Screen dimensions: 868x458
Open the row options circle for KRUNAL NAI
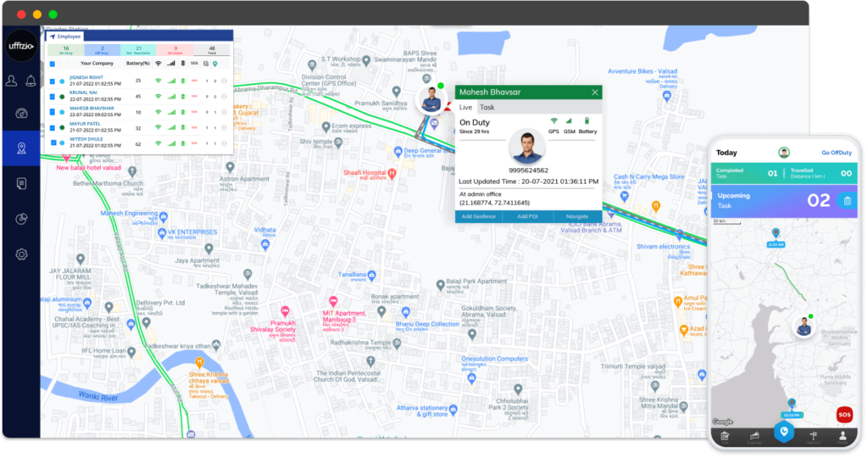224,97
